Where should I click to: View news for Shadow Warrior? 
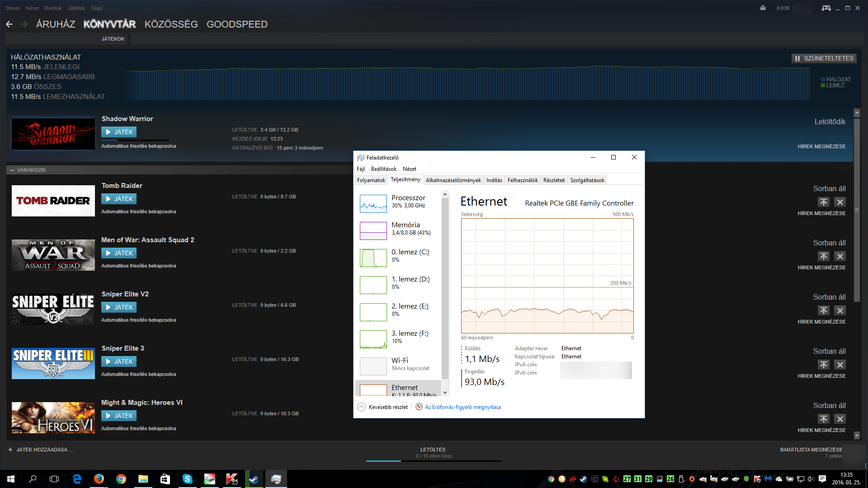tap(821, 146)
